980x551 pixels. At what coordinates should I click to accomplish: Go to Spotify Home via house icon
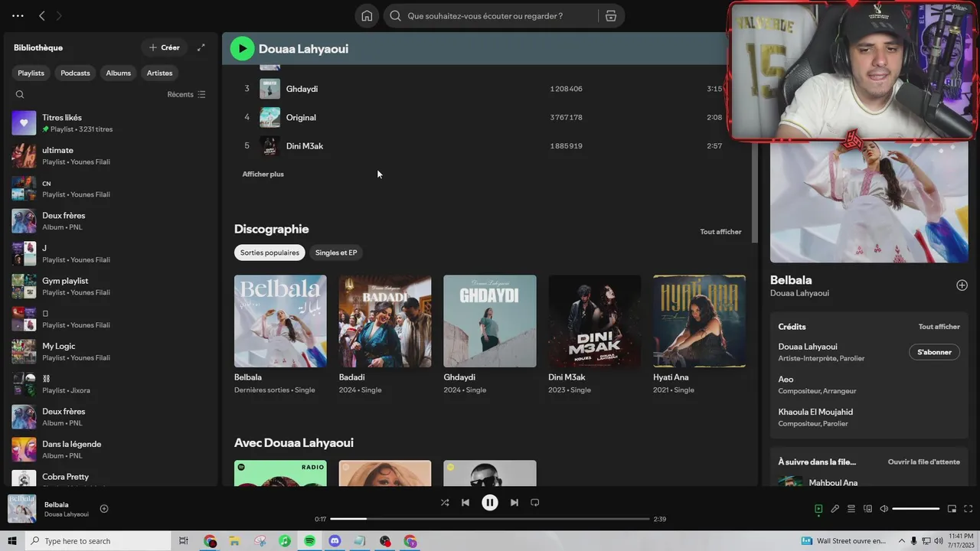[367, 16]
